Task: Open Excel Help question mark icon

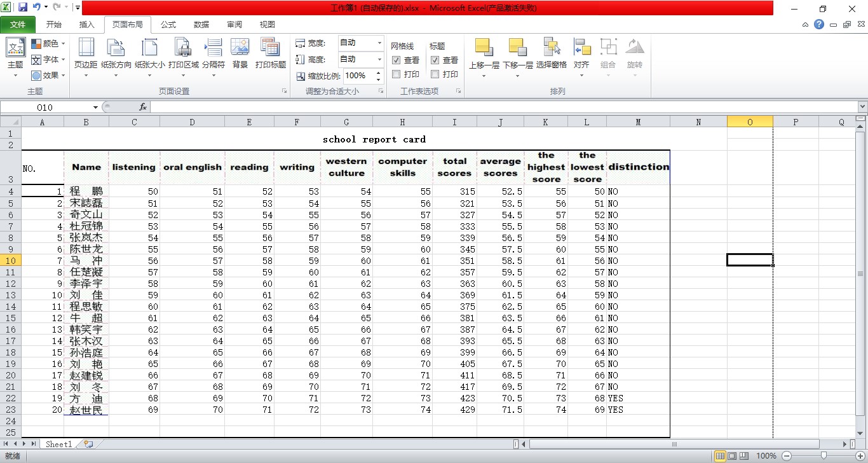Action: [x=819, y=24]
